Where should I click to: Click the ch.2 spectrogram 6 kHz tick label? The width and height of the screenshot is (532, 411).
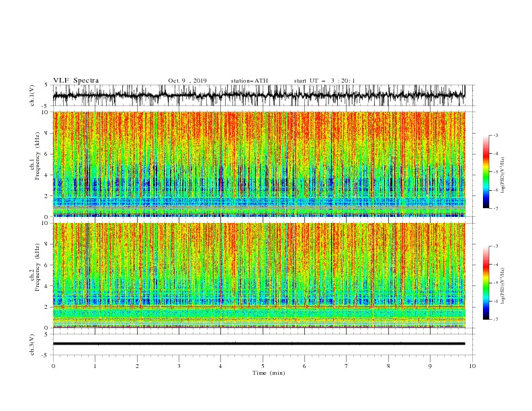47,265
